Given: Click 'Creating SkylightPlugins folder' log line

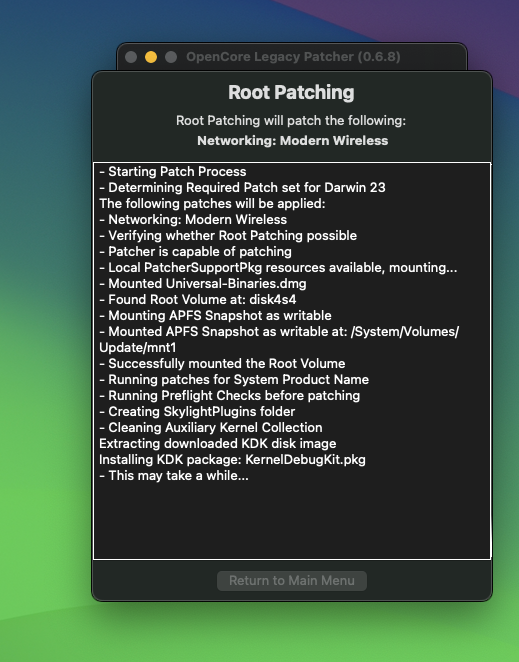Looking at the screenshot, I should 197,412.
